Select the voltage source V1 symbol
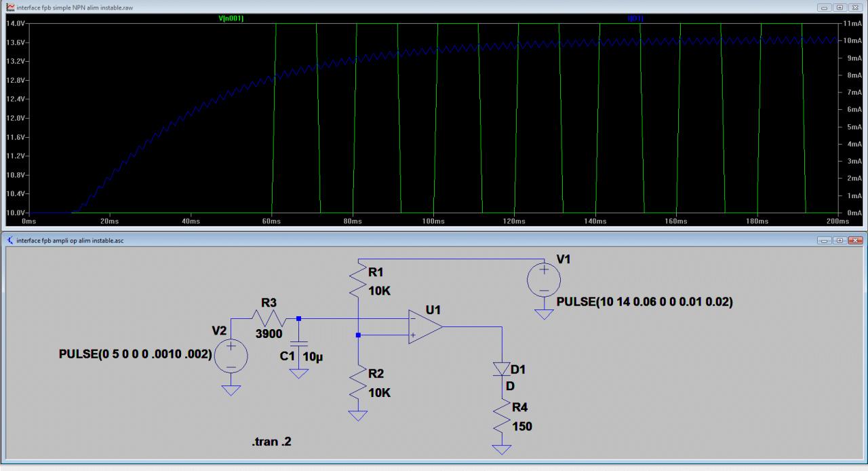Image resolution: width=868 pixels, height=471 pixels. click(x=544, y=279)
